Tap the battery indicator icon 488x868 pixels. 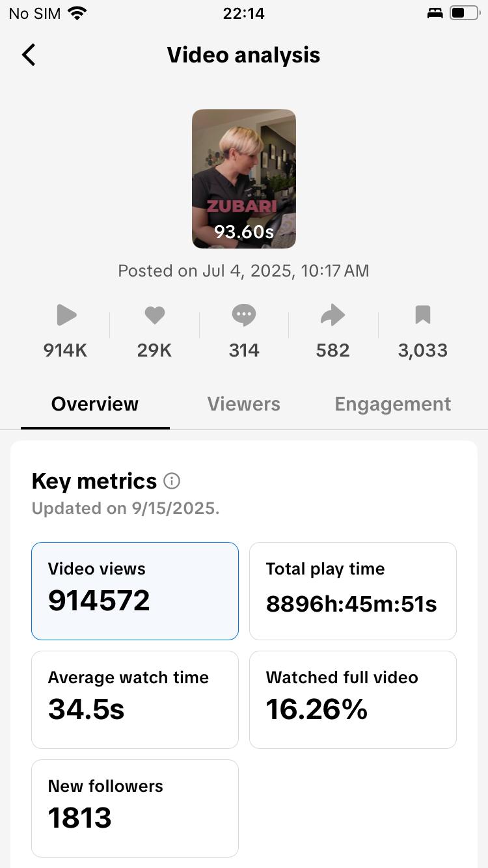[464, 13]
